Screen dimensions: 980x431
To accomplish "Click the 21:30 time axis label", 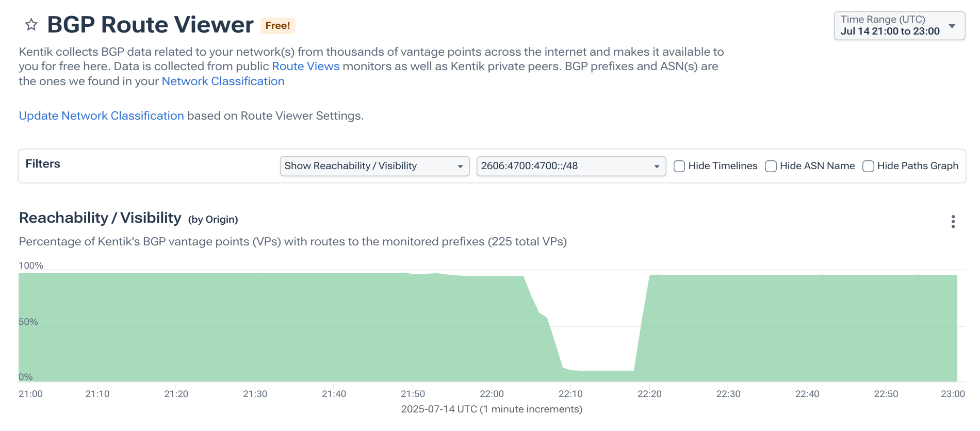I will (255, 394).
